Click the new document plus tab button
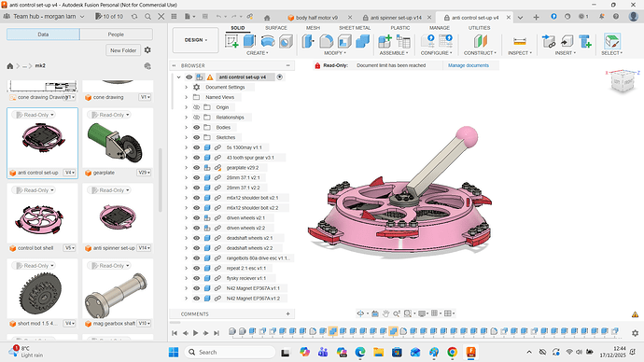Viewport: 644px width, 362px height. click(536, 17)
